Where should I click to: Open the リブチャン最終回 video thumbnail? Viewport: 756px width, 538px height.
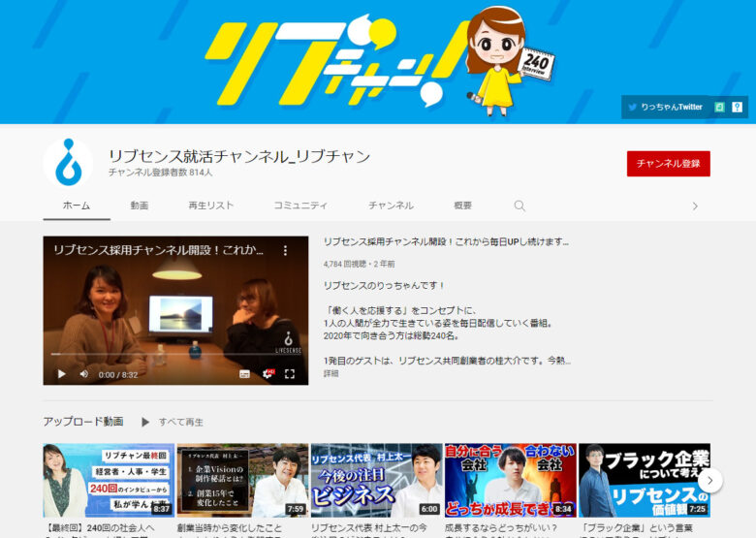tap(109, 480)
